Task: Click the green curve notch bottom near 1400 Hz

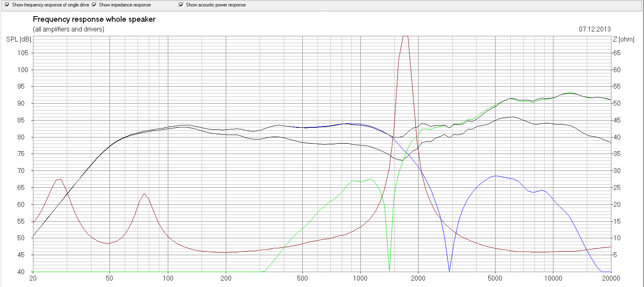Action: 389,268
